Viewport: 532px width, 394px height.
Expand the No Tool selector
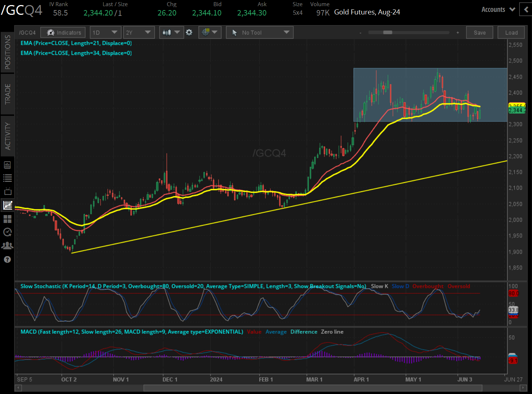click(259, 32)
